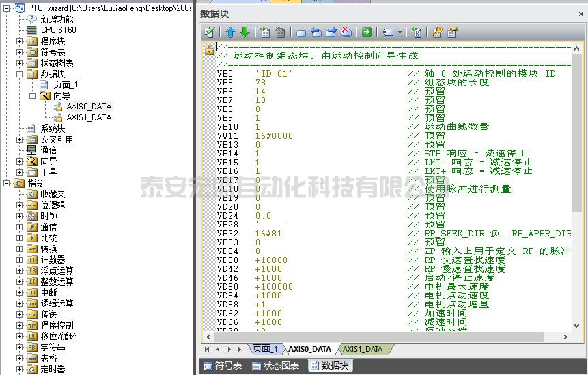588x375 pixels.
Task: Expand the 程序块 tree node
Action: 20,41
